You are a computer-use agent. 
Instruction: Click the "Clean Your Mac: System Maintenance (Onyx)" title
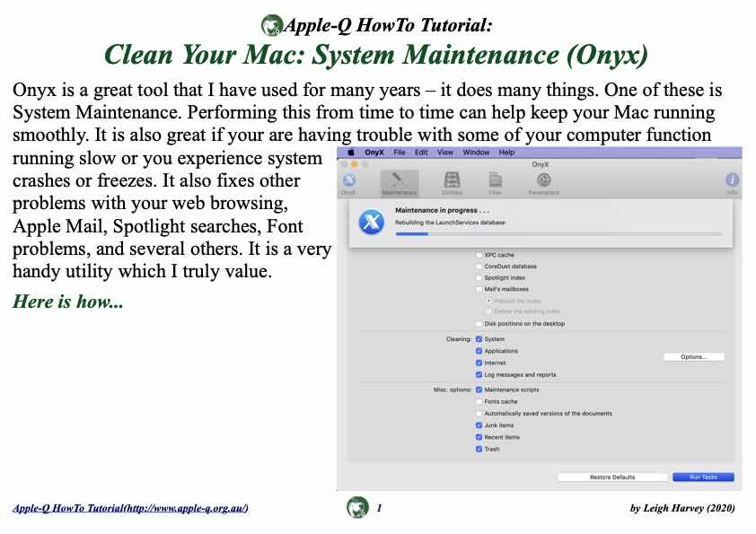click(x=376, y=55)
